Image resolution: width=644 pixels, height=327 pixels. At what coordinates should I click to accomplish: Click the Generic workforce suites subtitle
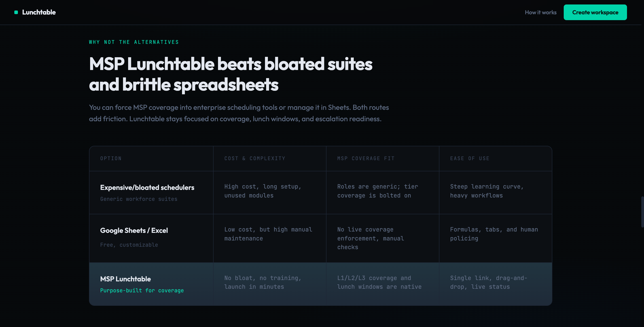point(138,199)
